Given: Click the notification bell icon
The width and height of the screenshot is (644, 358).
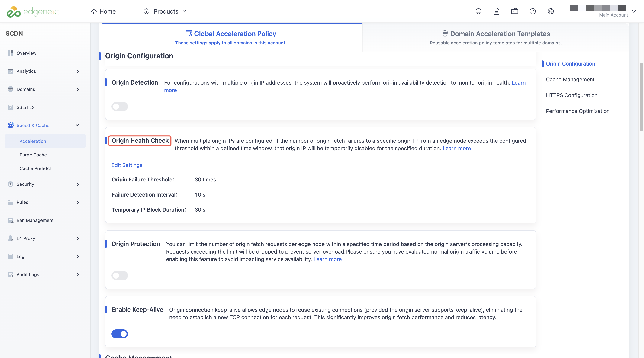Looking at the screenshot, I should tap(478, 11).
